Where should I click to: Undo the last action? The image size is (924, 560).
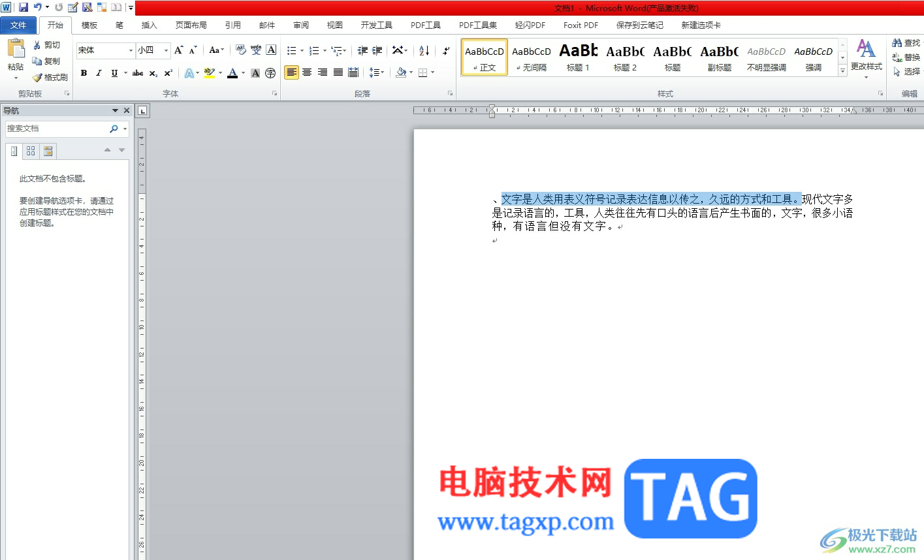pos(37,7)
